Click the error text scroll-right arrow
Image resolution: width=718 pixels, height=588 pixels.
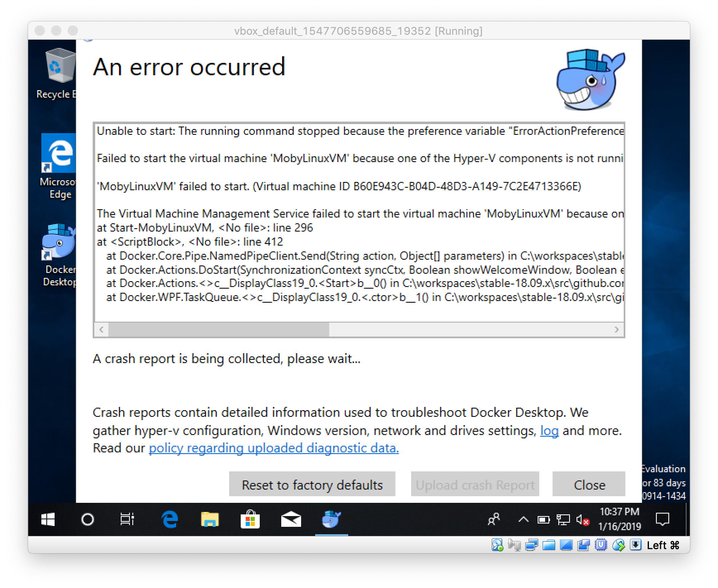(x=617, y=330)
